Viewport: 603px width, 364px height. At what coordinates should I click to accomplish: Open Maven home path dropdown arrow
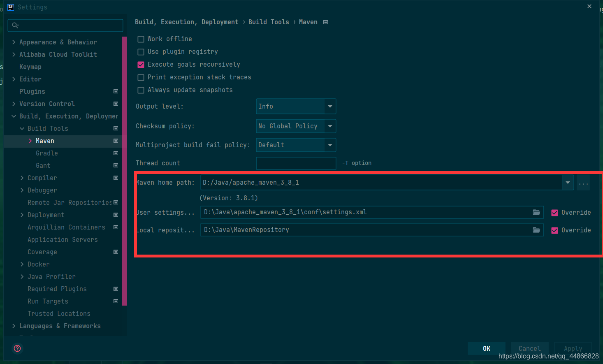pyautogui.click(x=568, y=182)
